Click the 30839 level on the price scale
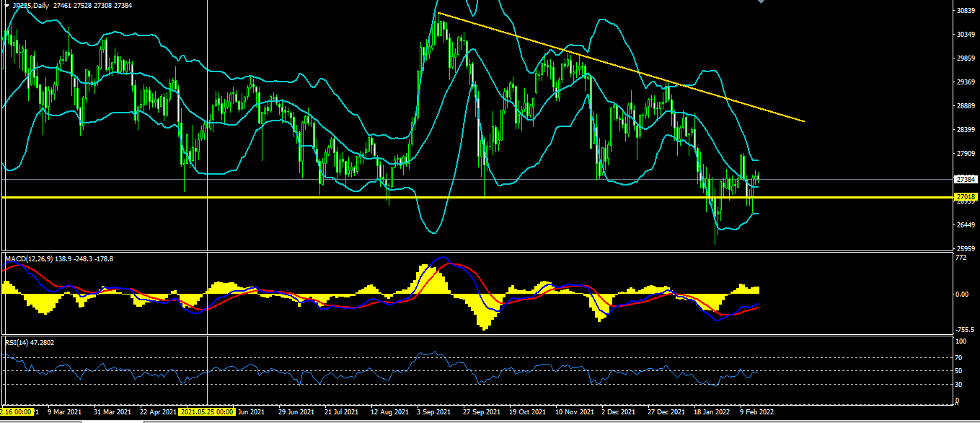 (965, 11)
